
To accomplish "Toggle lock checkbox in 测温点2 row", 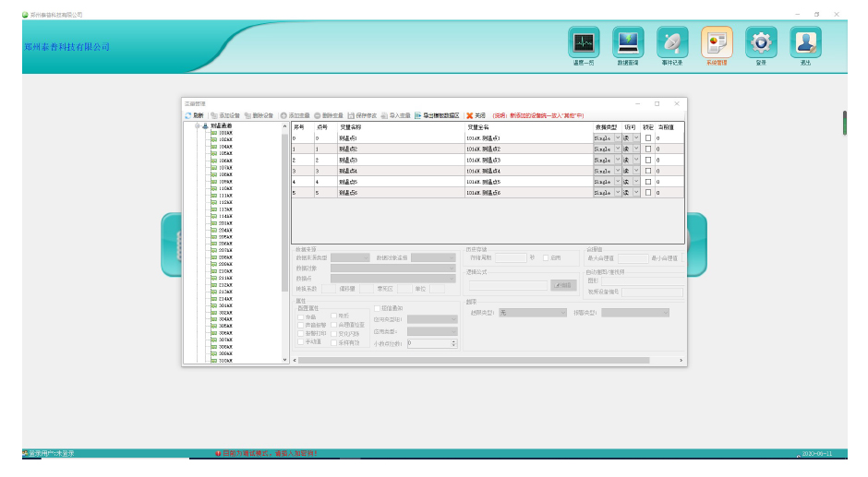I will pyautogui.click(x=648, y=149).
